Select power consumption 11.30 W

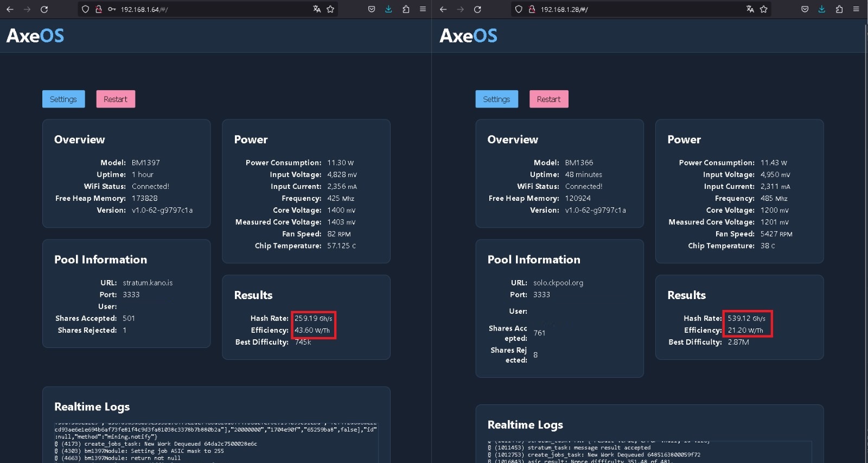[x=341, y=163]
